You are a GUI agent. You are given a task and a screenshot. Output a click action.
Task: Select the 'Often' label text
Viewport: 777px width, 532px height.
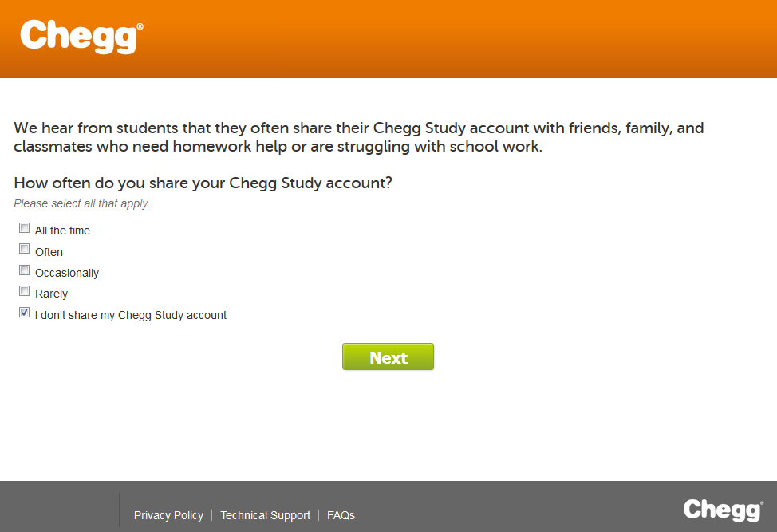(x=49, y=251)
